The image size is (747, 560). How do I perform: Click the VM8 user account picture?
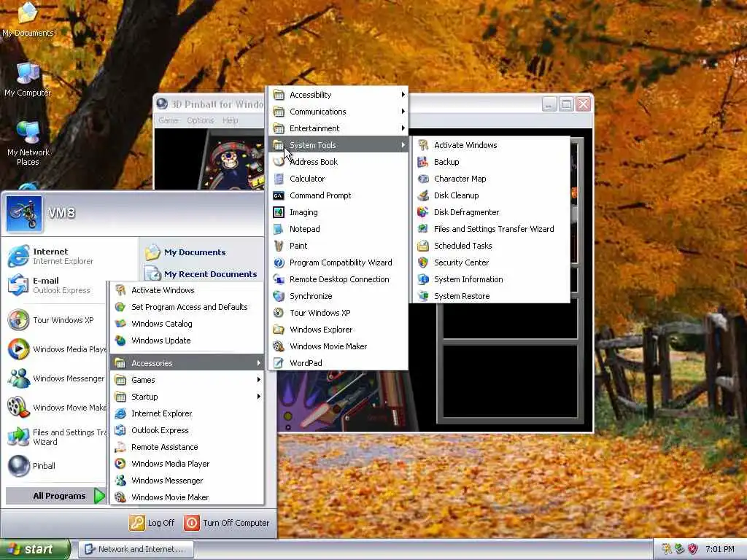pos(24,214)
